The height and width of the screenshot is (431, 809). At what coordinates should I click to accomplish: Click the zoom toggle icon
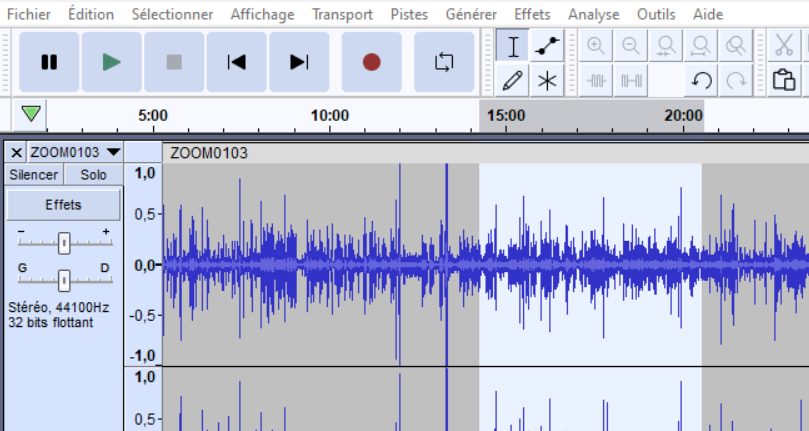coord(736,46)
